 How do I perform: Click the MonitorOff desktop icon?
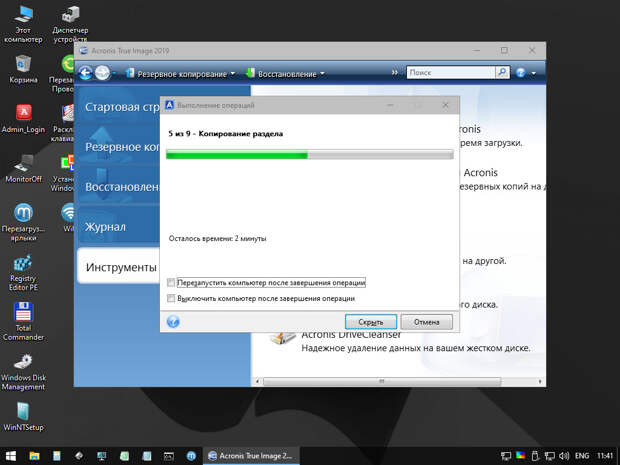coord(23,163)
